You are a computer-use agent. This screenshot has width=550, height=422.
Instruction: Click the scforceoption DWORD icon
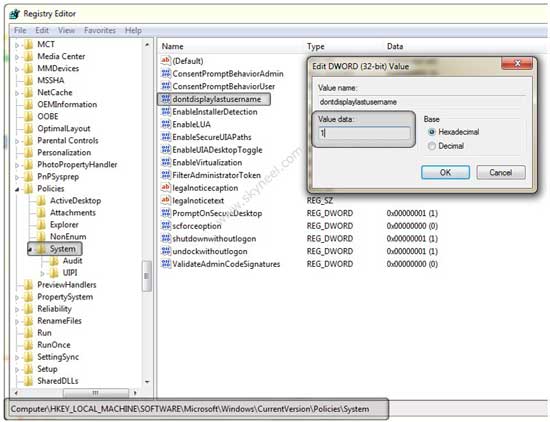[x=166, y=226]
